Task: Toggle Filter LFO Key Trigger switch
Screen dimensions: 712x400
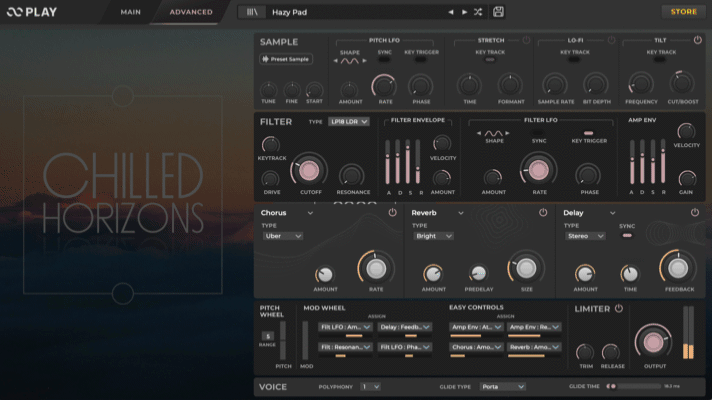Action: pyautogui.click(x=588, y=133)
